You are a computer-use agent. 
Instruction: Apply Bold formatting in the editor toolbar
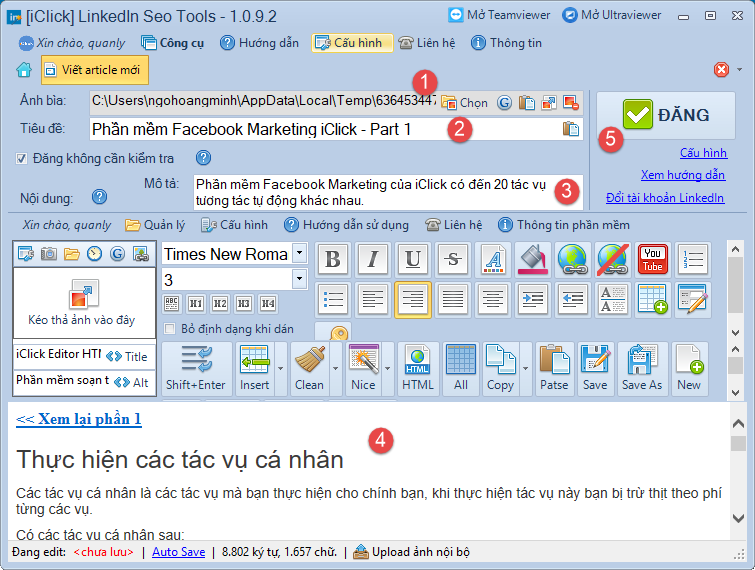point(333,259)
